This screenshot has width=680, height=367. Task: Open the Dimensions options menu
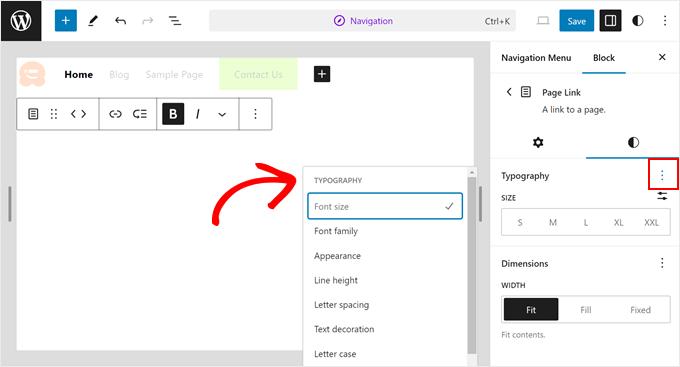[x=662, y=263]
